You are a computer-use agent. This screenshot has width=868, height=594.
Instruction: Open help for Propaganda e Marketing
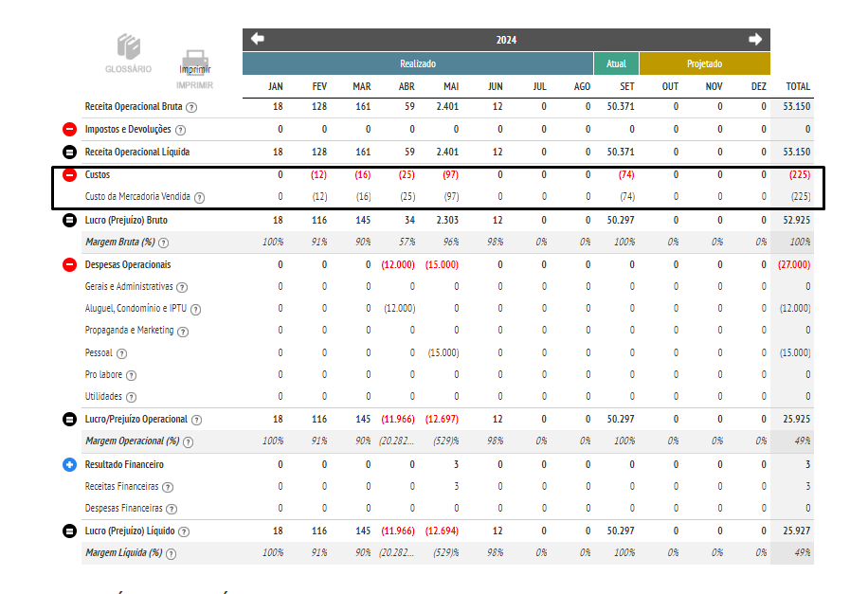coord(183,332)
